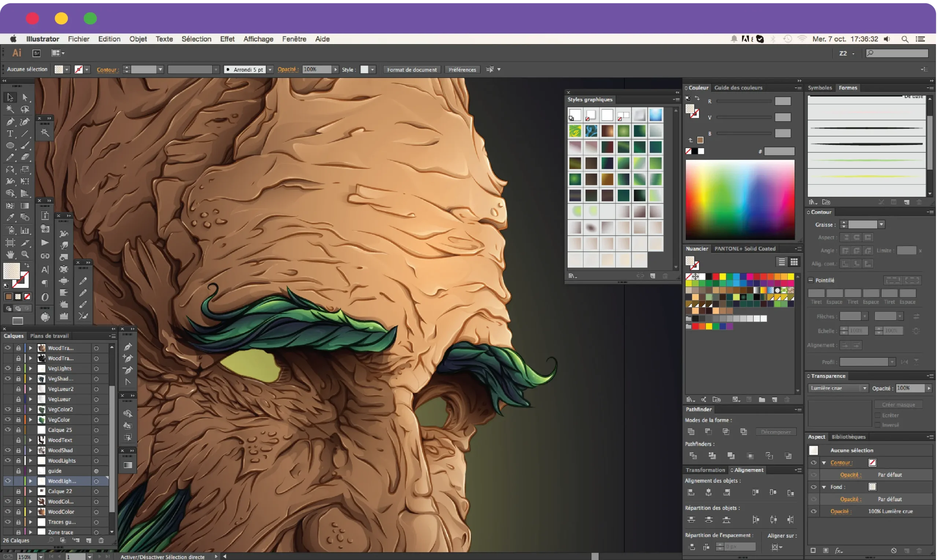Select the Lasso tool
Screen dimensions: 938x560
pyautogui.click(x=25, y=110)
